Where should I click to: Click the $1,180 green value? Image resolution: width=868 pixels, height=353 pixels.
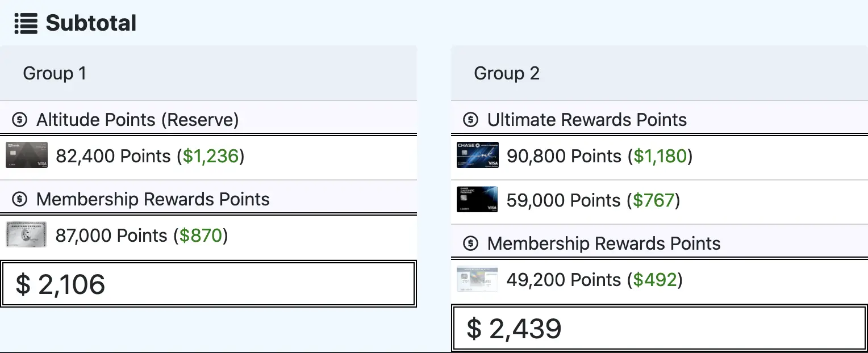660,156
